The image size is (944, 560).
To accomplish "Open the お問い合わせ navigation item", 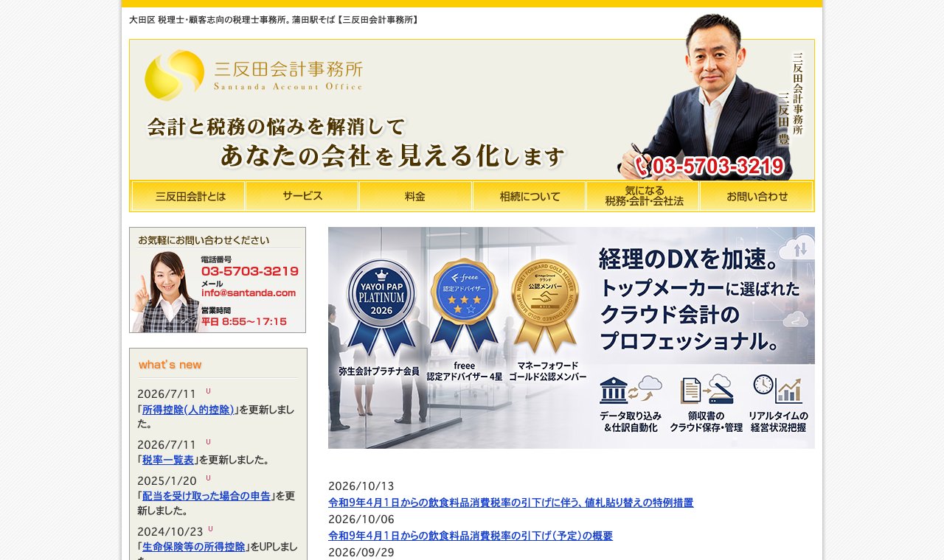I will pyautogui.click(x=757, y=196).
